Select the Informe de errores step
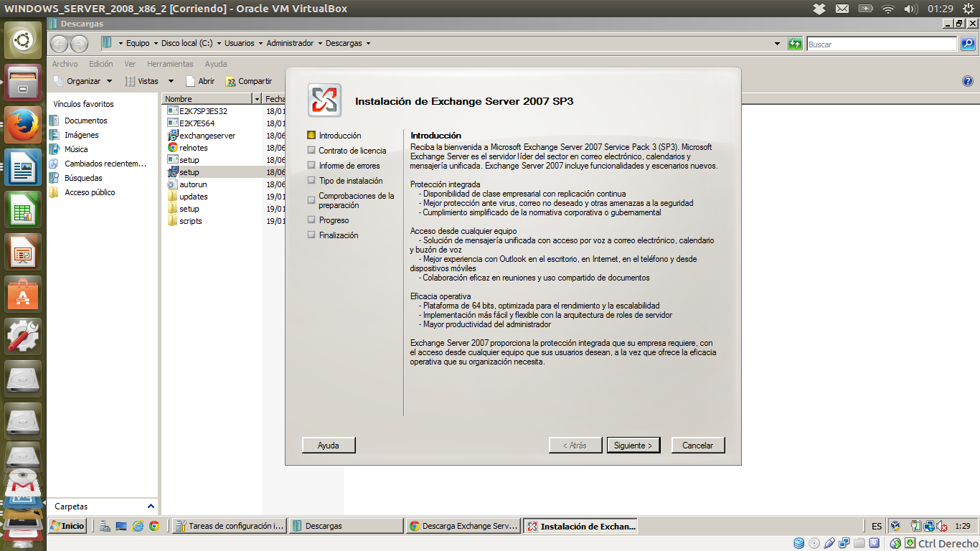 [x=349, y=166]
